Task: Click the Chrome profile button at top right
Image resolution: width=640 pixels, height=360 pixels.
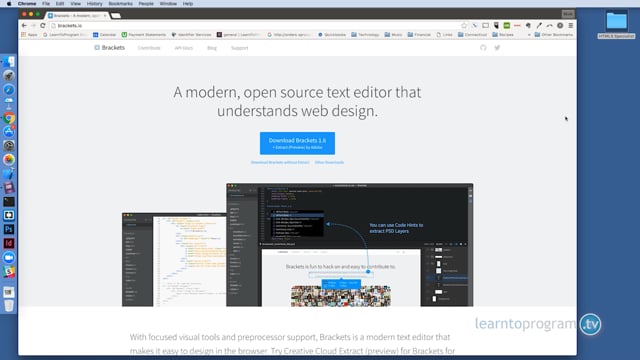Action: pyautogui.click(x=568, y=14)
